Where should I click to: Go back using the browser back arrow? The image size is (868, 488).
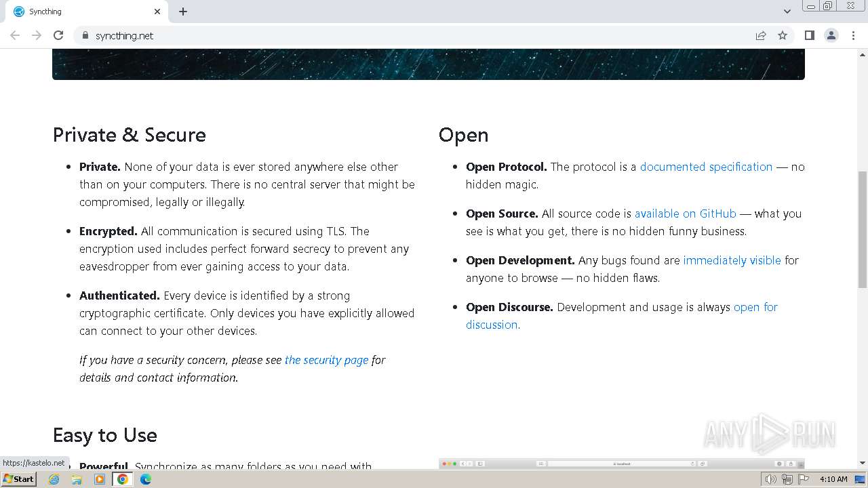15,35
